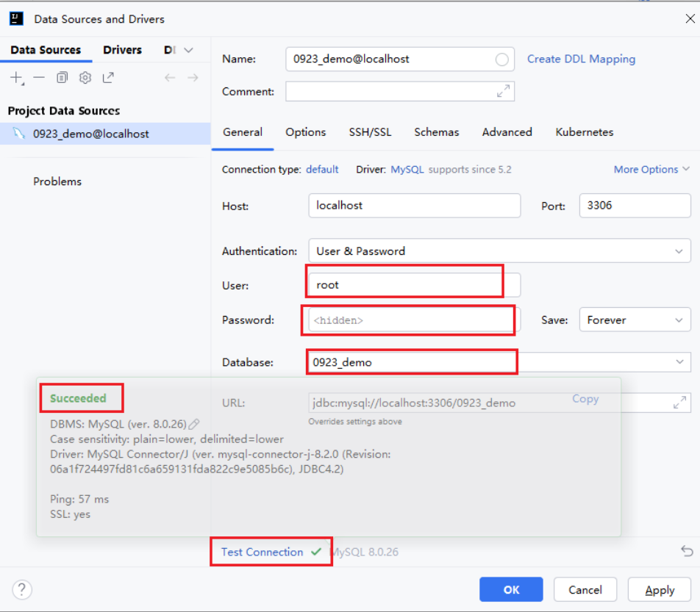Click the MySQL driver link

(x=407, y=170)
